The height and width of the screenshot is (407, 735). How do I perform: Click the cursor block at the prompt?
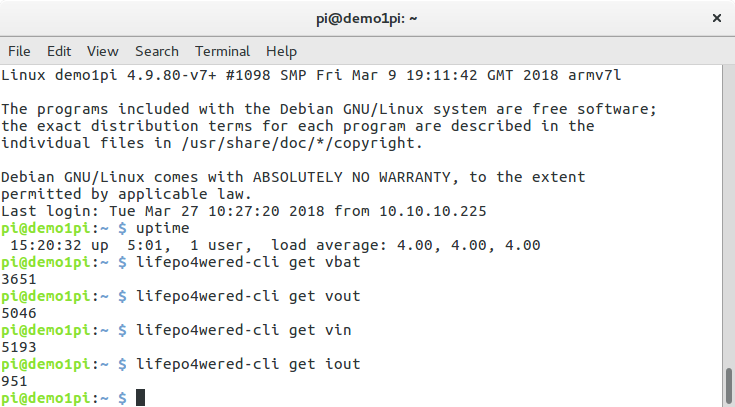[x=140, y=398]
